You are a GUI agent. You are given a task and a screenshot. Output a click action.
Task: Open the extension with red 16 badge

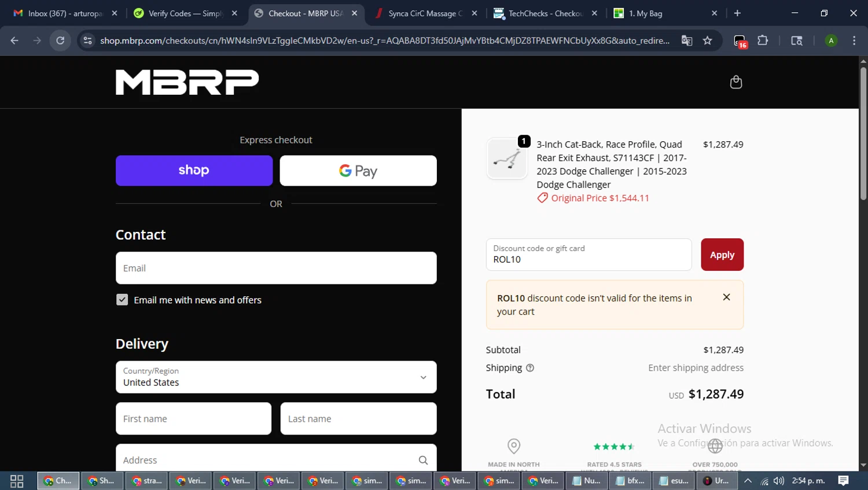740,41
